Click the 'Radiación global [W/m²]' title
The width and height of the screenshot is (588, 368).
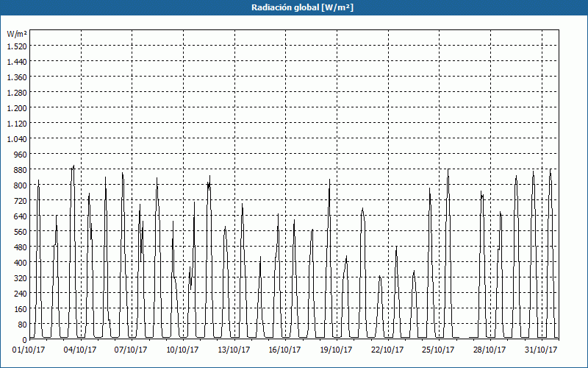click(x=302, y=7)
